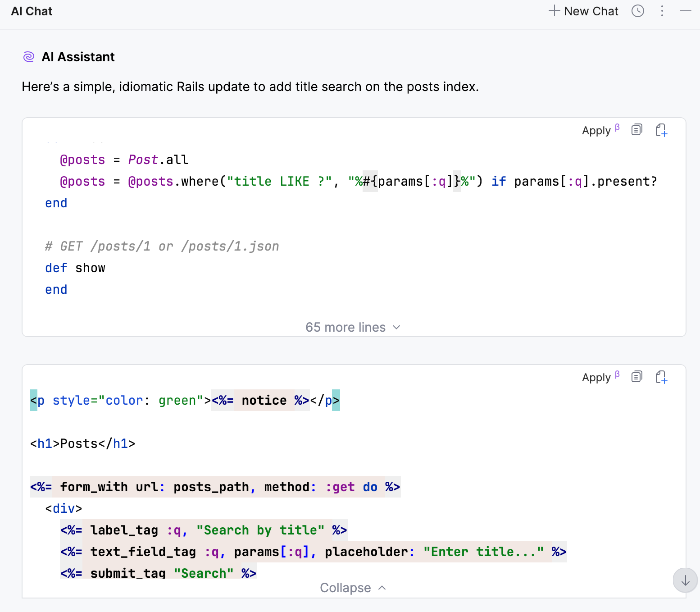Insert the ERB snippet into a new file
The image size is (700, 612).
pyautogui.click(x=661, y=377)
